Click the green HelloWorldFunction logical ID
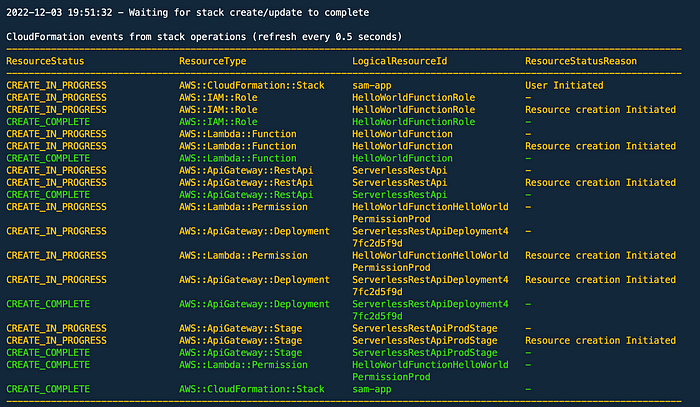 point(402,158)
